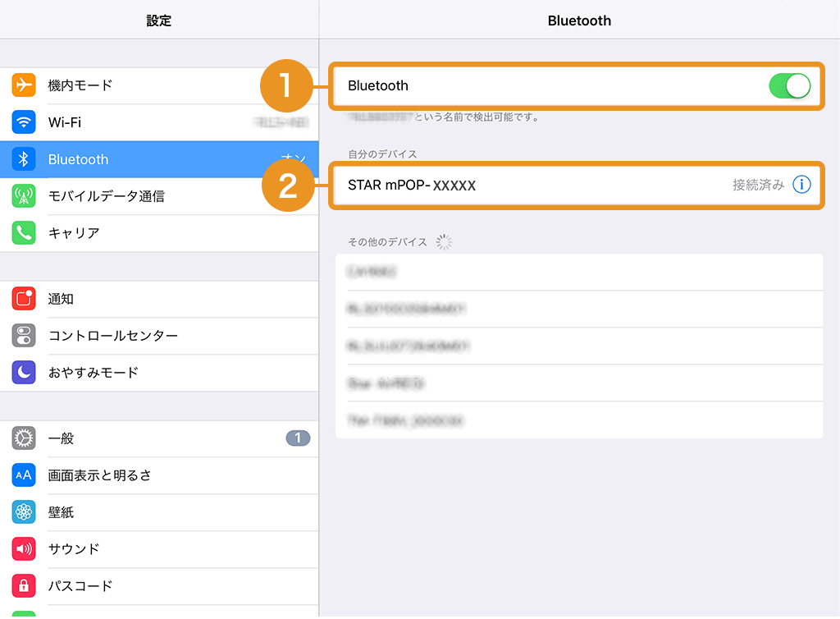The height and width of the screenshot is (619, 840).
Task: Turn off the Bluetooth switch
Action: [790, 85]
